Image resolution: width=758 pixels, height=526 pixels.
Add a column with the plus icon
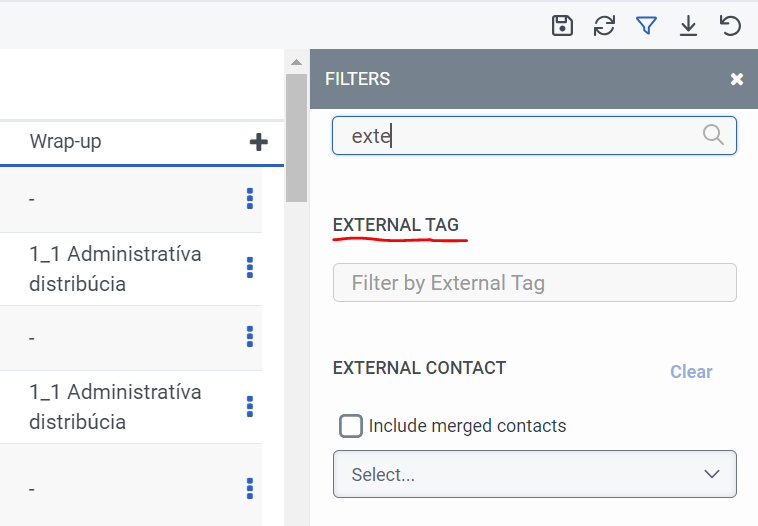[x=259, y=142]
